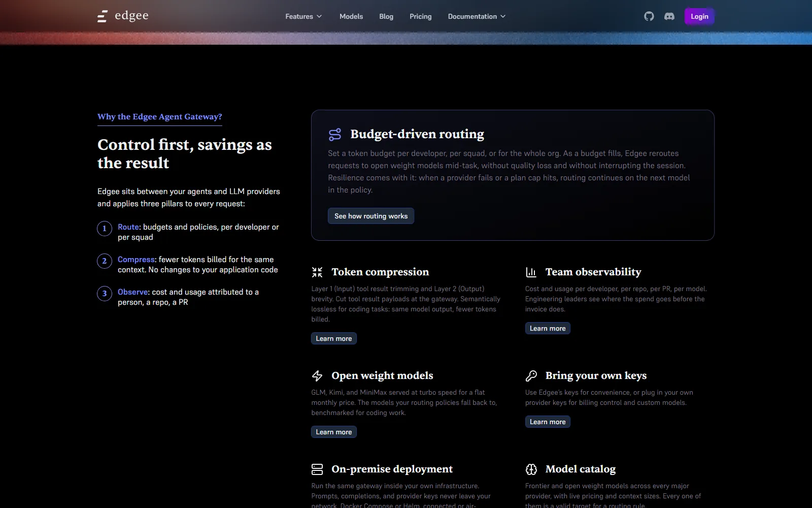812x508 pixels.
Task: Click the Token compression heading
Action: coord(380,272)
